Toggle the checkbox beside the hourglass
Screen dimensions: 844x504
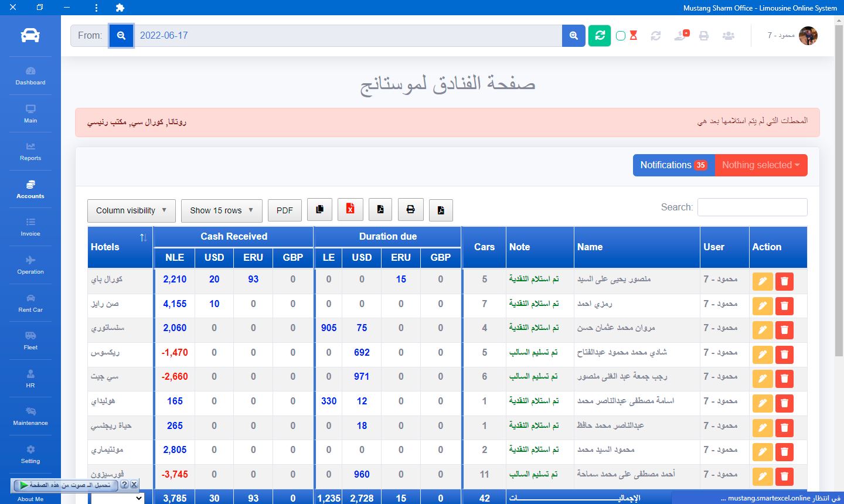pos(621,36)
